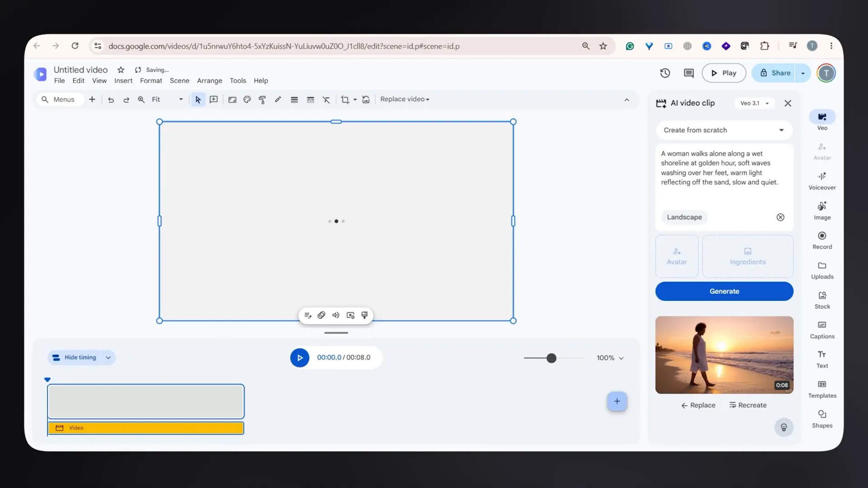Open the Tools menu
Screen dimensions: 868x488
[238, 81]
